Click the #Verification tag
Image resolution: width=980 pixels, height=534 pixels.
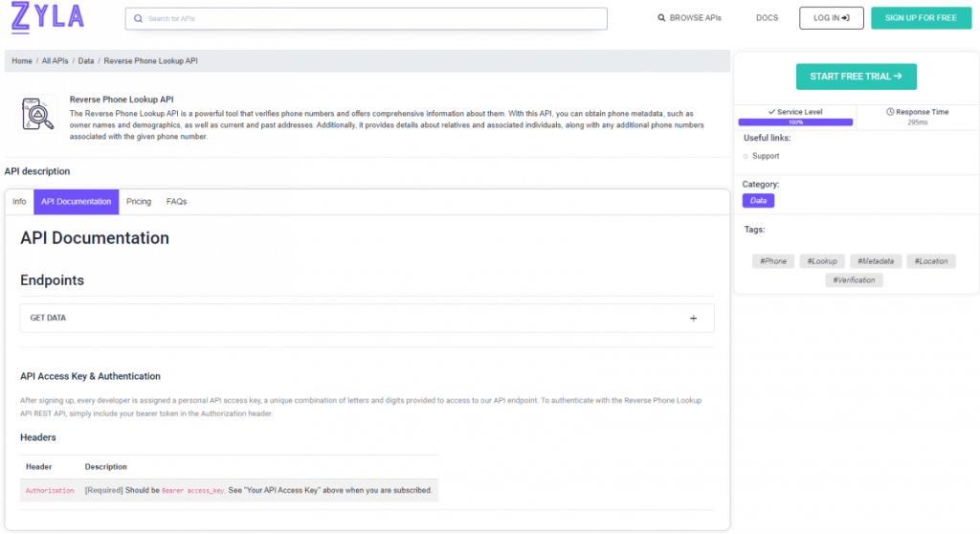point(854,280)
